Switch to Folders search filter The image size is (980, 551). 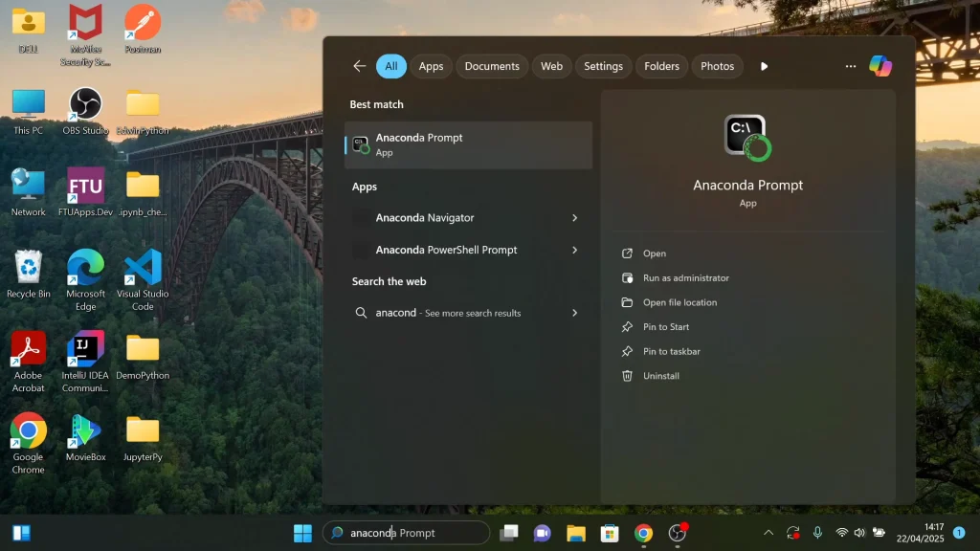click(661, 66)
